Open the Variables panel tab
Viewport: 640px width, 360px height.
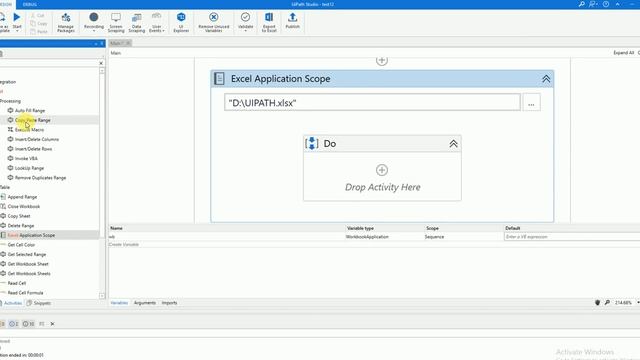(x=119, y=303)
